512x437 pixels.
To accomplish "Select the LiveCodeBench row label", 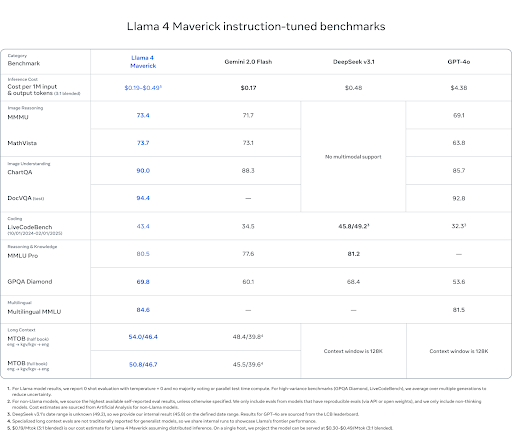I will point(30,227).
